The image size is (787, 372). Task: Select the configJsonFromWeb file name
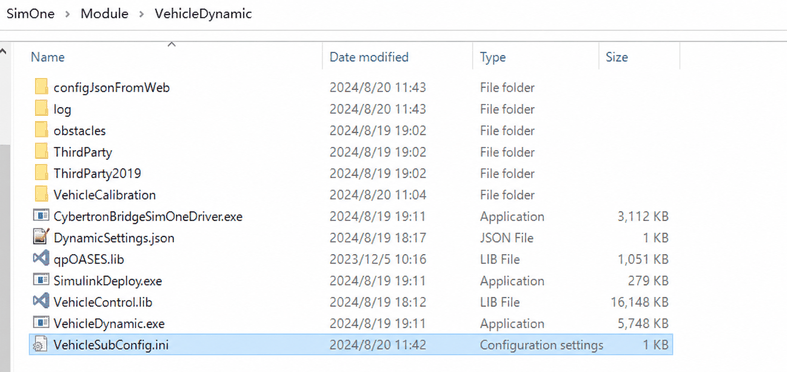click(111, 87)
